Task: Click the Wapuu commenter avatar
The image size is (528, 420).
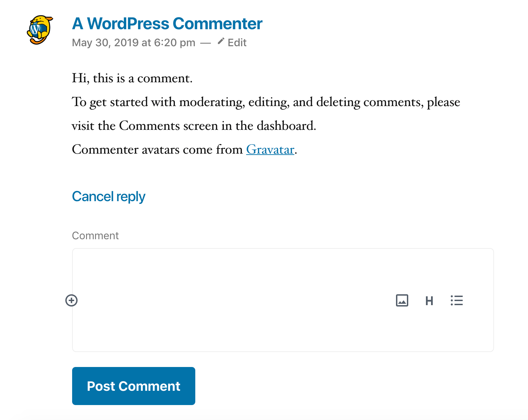Action: pyautogui.click(x=40, y=30)
